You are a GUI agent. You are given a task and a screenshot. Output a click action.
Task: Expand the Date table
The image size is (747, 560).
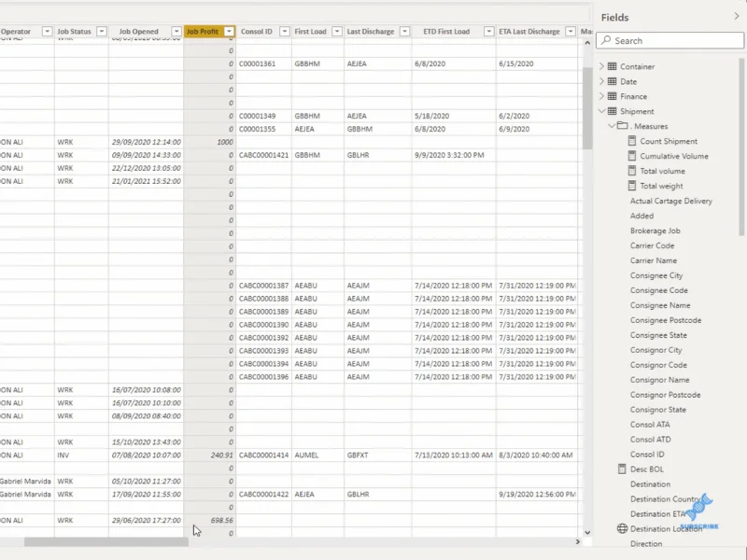[601, 81]
